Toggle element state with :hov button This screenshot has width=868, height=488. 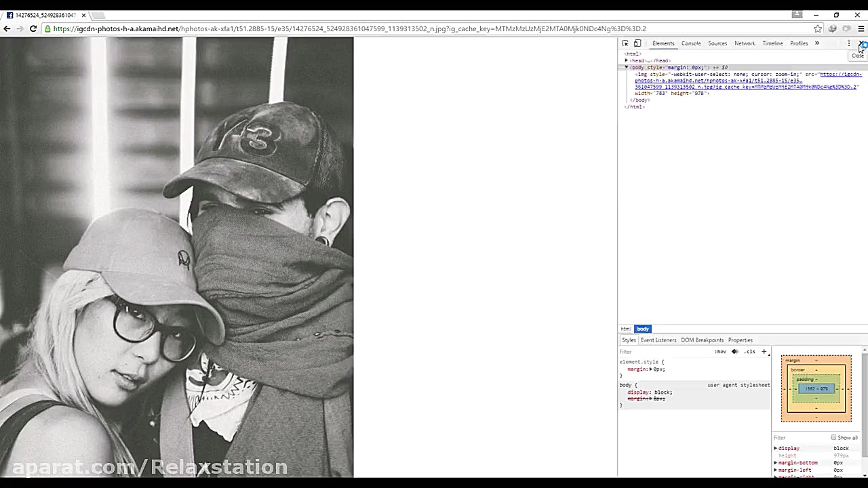point(720,352)
